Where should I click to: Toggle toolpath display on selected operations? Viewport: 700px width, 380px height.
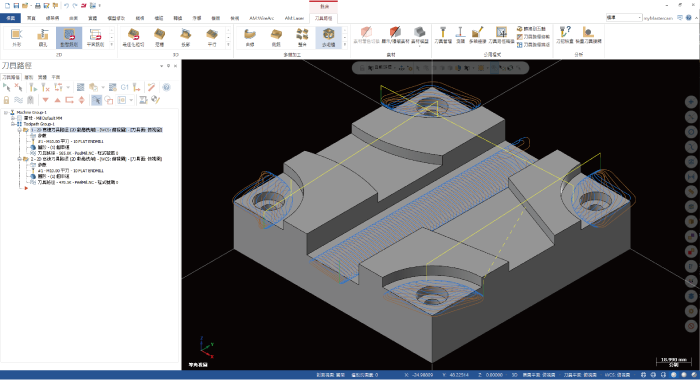point(18,100)
